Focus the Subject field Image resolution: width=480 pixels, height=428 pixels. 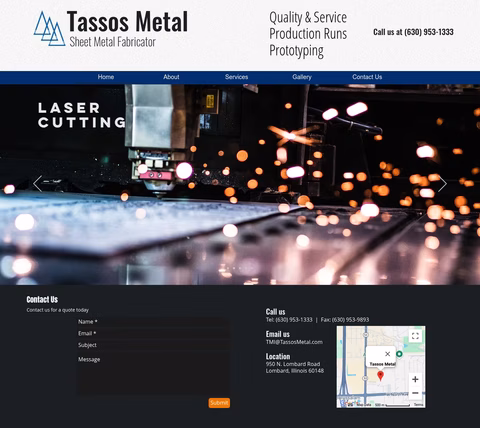click(153, 345)
